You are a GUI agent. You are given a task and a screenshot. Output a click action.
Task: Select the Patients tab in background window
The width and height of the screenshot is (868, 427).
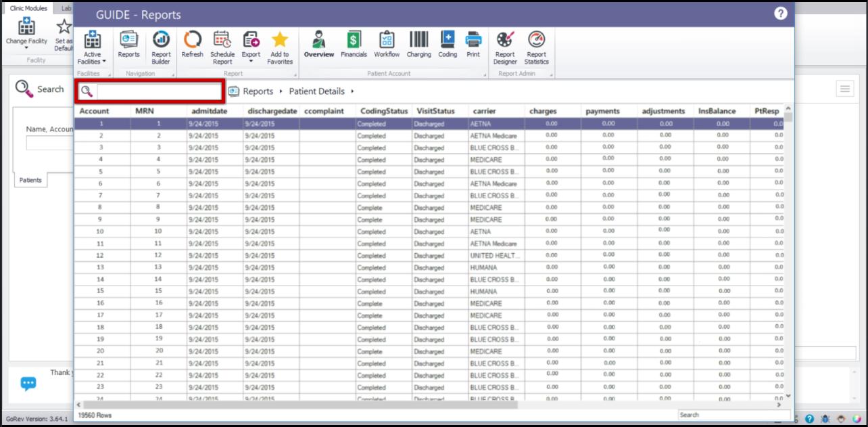[30, 180]
